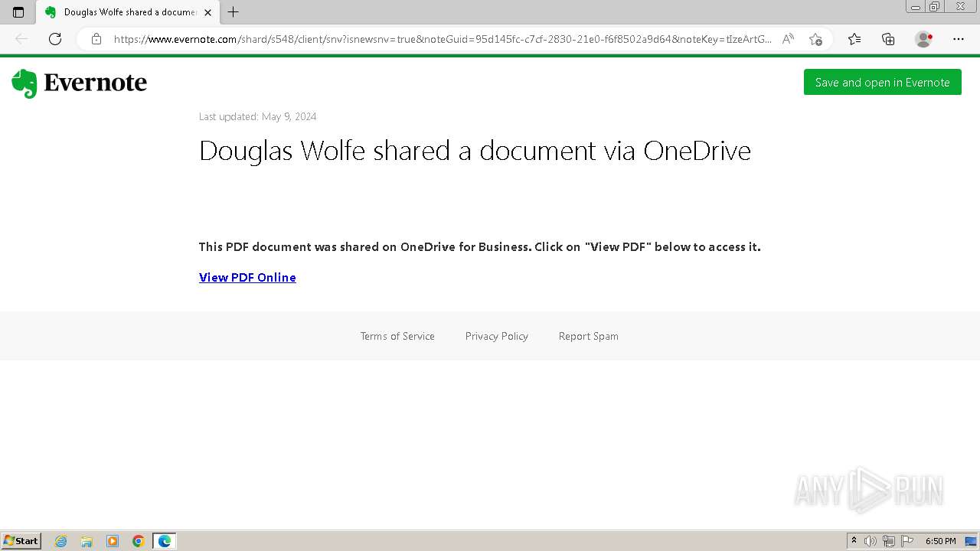
Task: View site info via the lock icon
Action: click(x=96, y=39)
